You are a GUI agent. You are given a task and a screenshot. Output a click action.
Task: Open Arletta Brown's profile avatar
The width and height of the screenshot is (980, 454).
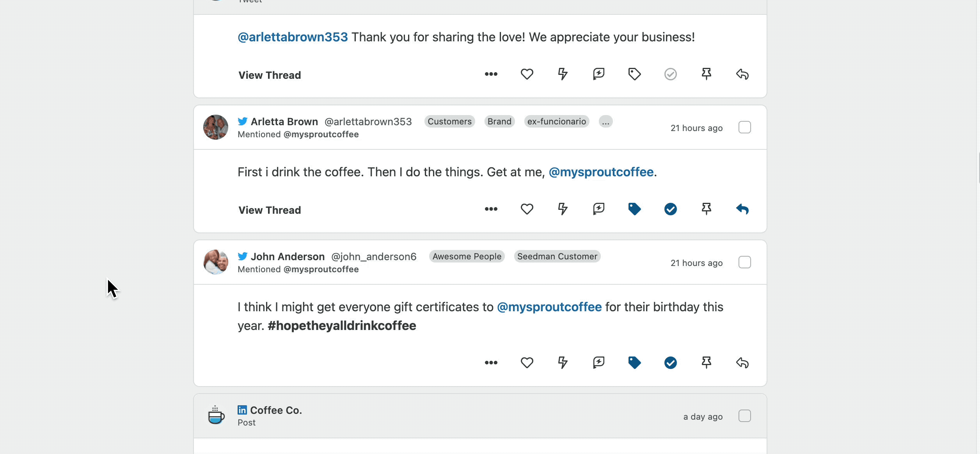215,127
